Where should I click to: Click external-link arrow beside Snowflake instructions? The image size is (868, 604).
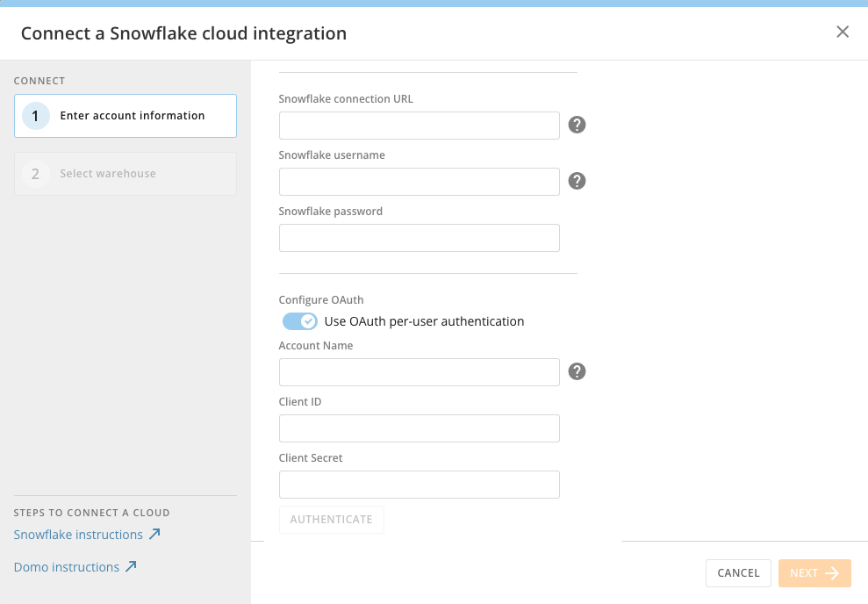pyautogui.click(x=154, y=535)
